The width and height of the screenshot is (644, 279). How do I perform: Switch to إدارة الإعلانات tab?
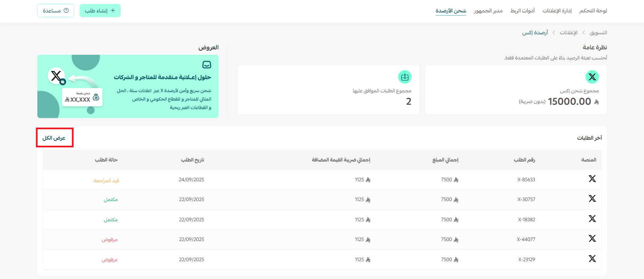557,11
